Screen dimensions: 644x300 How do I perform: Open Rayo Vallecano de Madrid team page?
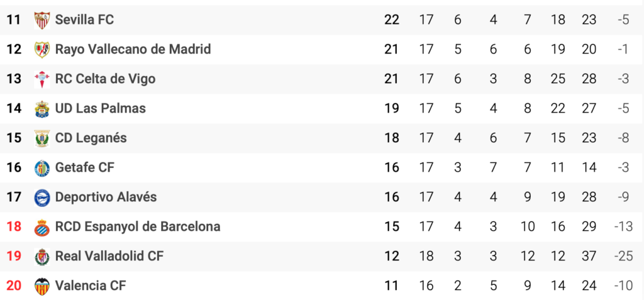tap(133, 49)
